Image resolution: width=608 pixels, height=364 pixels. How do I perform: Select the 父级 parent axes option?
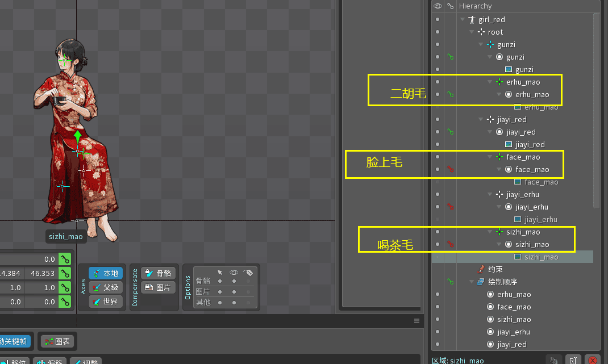[106, 287]
